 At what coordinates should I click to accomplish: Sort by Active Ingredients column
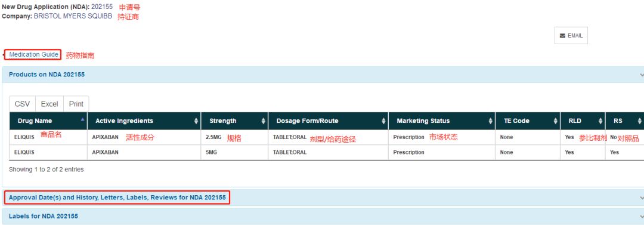click(x=144, y=121)
